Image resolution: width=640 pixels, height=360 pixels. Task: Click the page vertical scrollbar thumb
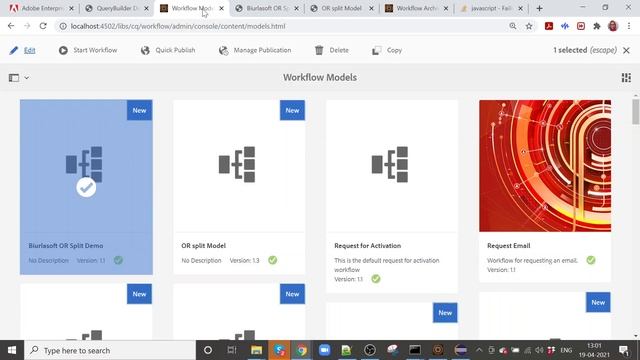click(636, 111)
